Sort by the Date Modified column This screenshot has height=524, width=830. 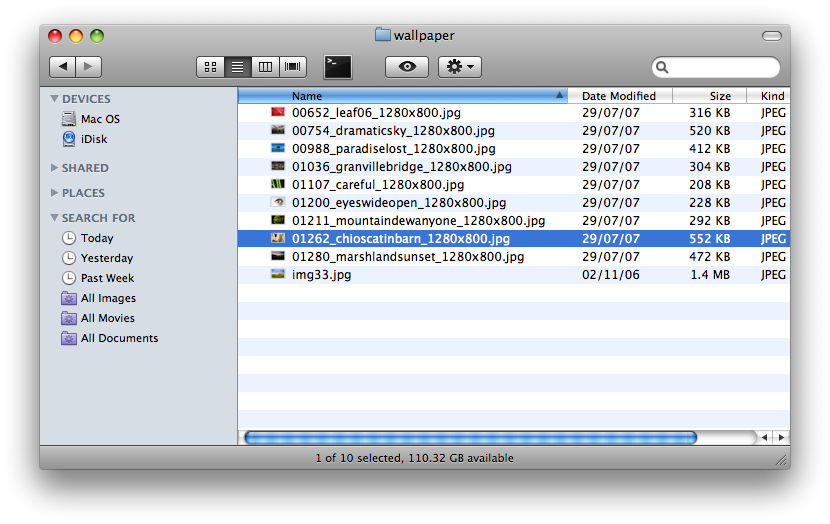[620, 96]
